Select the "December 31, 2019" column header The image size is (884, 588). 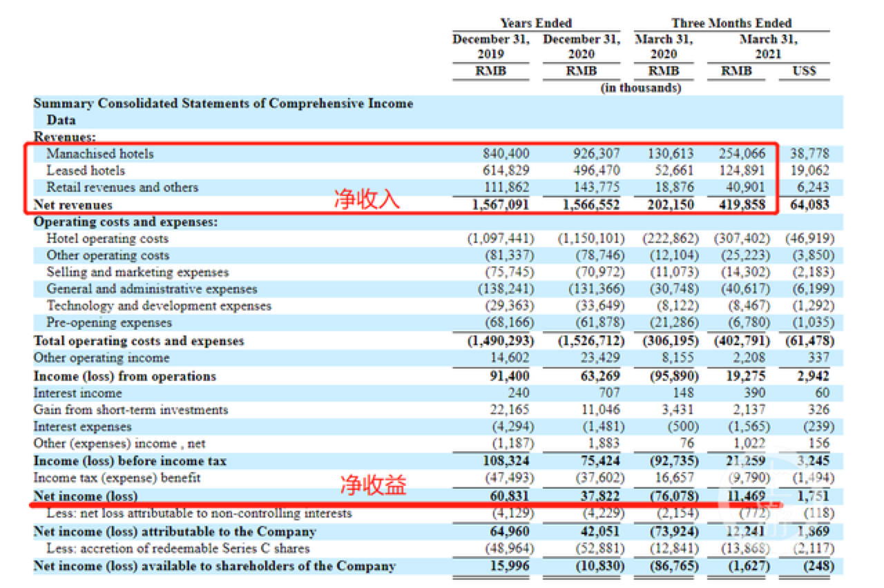point(491,46)
